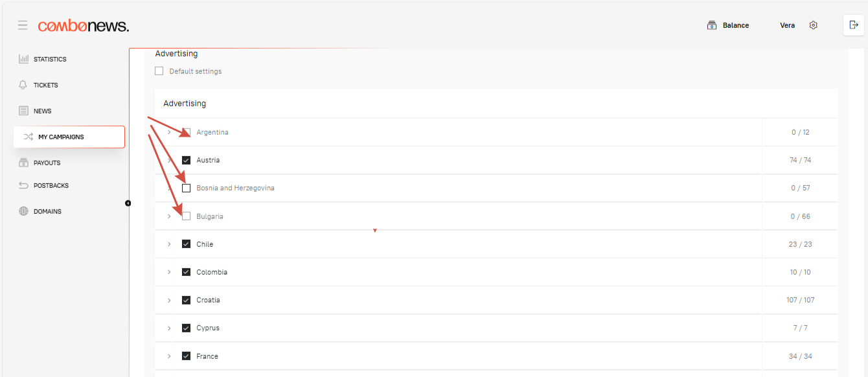This screenshot has width=868, height=377.
Task: Click the hamburger menu icon
Action: tap(23, 25)
